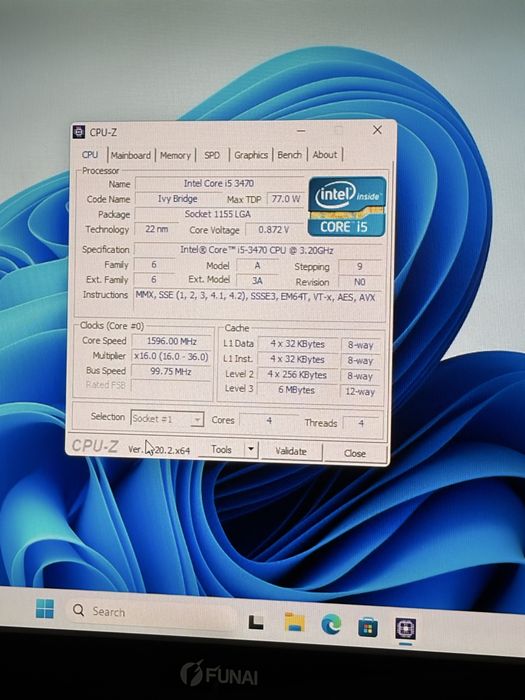The height and width of the screenshot is (700, 525).
Task: Open the Tools dropdown arrow
Action: [x=251, y=449]
